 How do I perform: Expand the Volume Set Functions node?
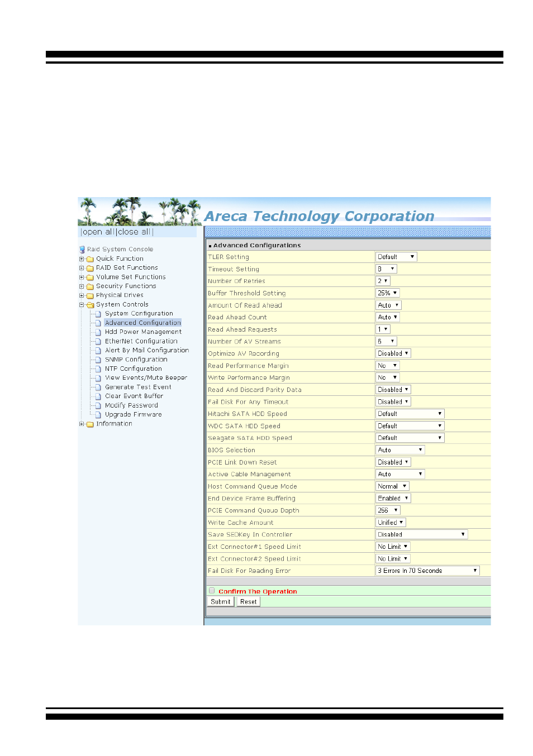coord(82,277)
